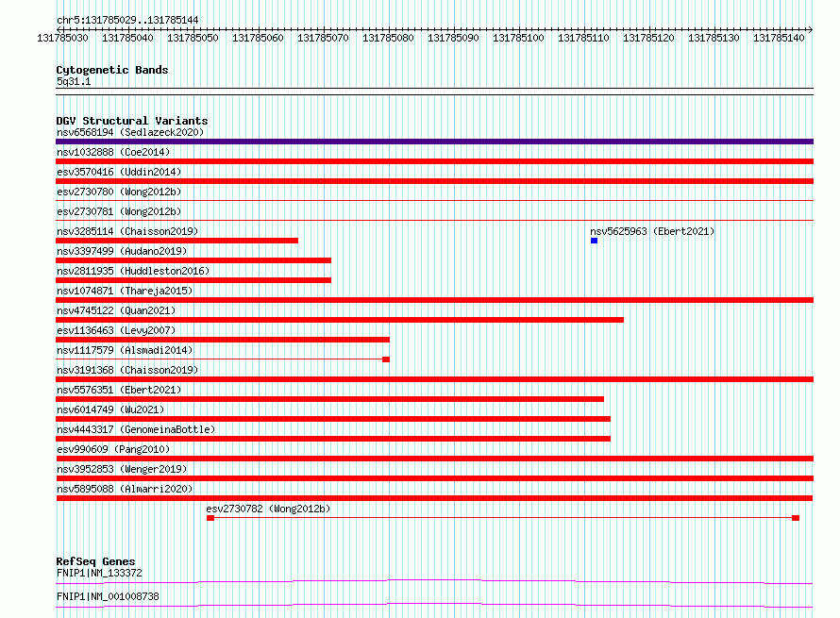Open nsv6014749 (Wu2021) label

tap(110, 409)
